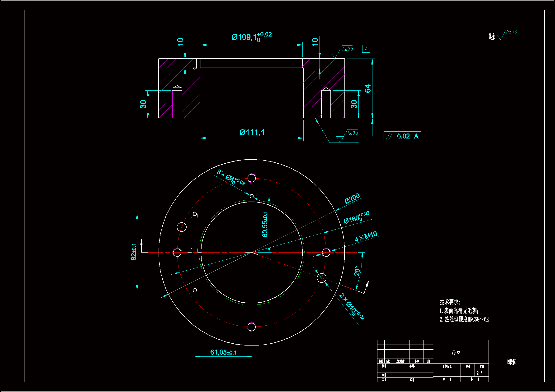Click the datum A box symbol

366,49
